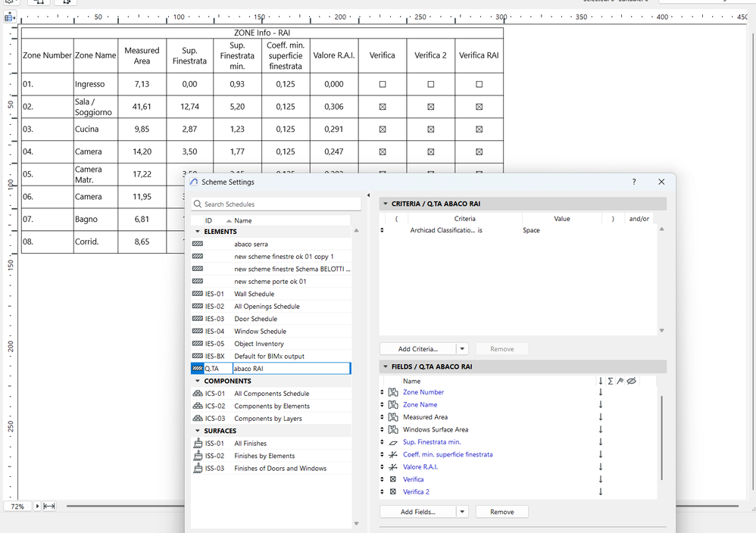
Task: Toggle sort direction for Zone Name field
Action: pyautogui.click(x=601, y=405)
